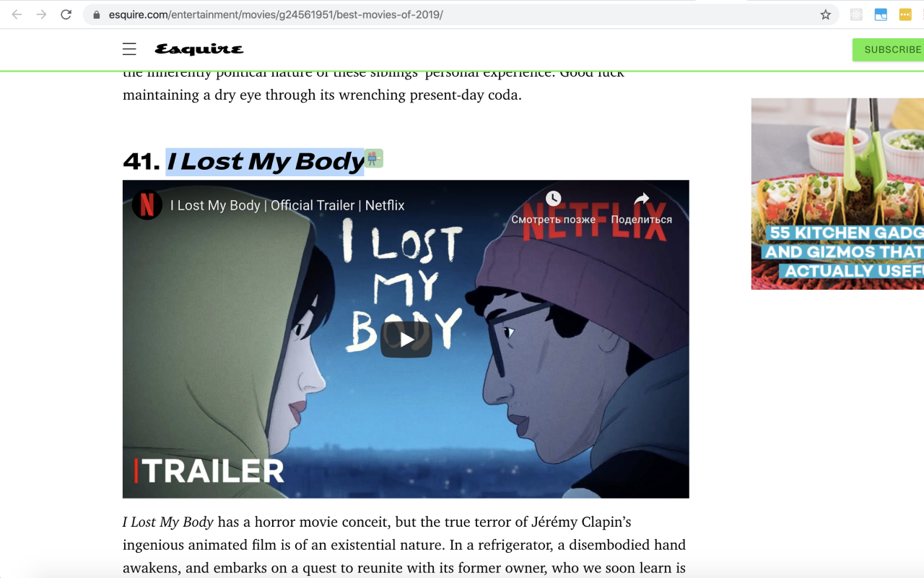This screenshot has width=924, height=578.
Task: Click the small movie icon beside heading
Action: coord(373,158)
